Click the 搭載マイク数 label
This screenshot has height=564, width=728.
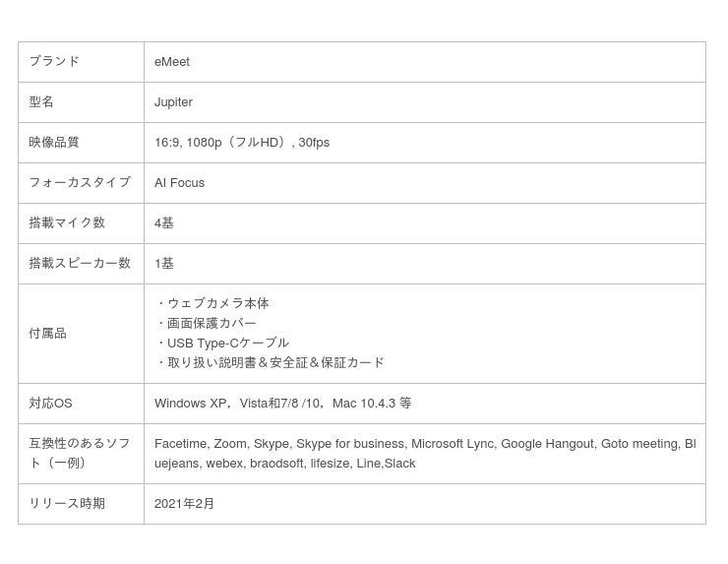[x=67, y=223]
